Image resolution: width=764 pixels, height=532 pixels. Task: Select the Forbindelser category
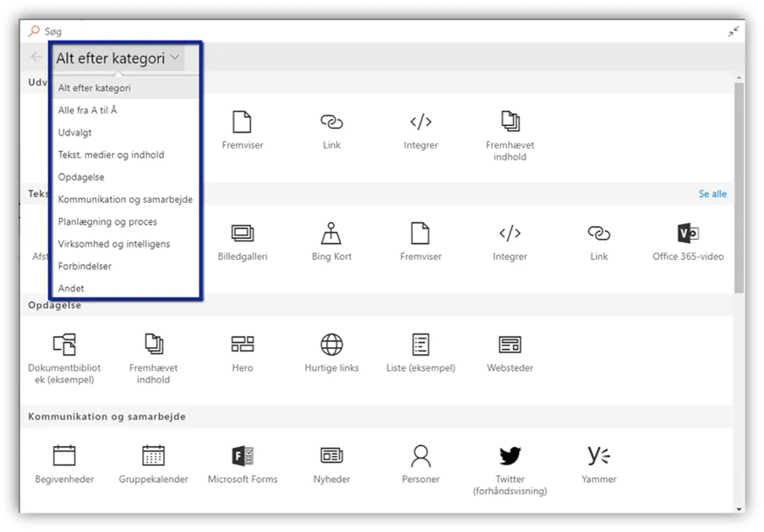(x=126, y=266)
